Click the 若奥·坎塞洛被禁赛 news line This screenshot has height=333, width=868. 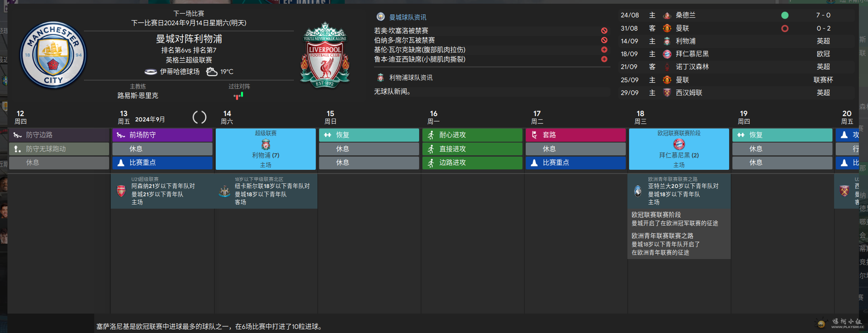(401, 31)
